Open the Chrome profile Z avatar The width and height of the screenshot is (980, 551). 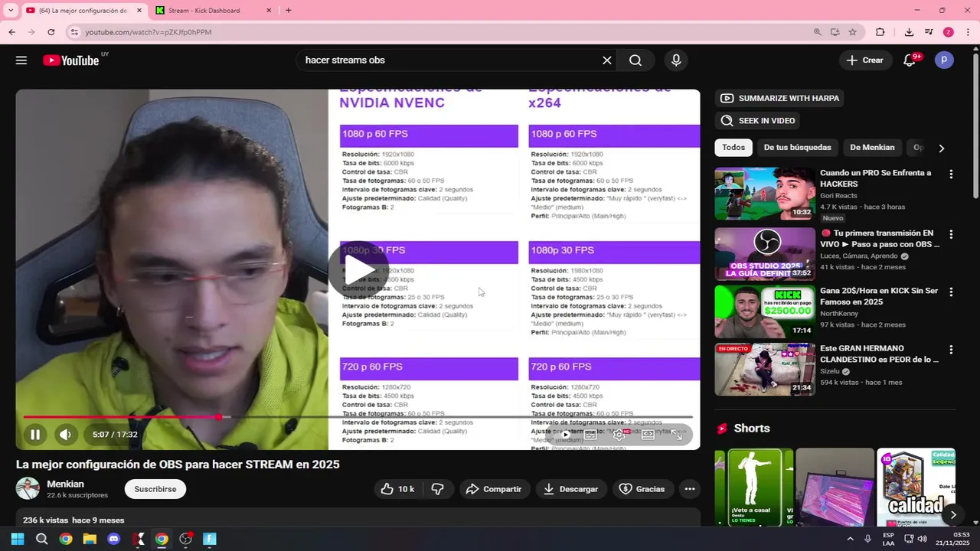(948, 32)
